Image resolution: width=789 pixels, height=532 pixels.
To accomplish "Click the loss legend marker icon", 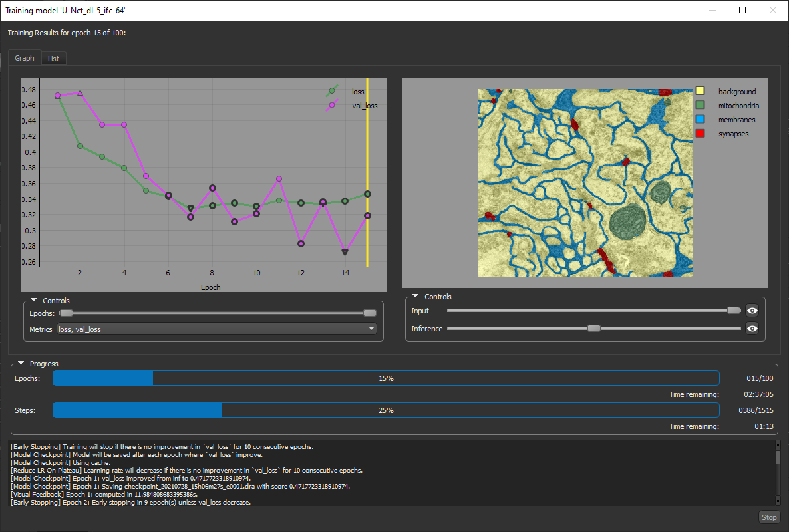I will click(332, 91).
